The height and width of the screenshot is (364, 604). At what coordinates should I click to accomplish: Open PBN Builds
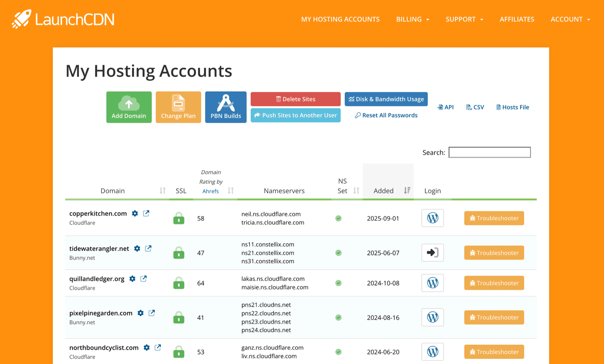226,107
